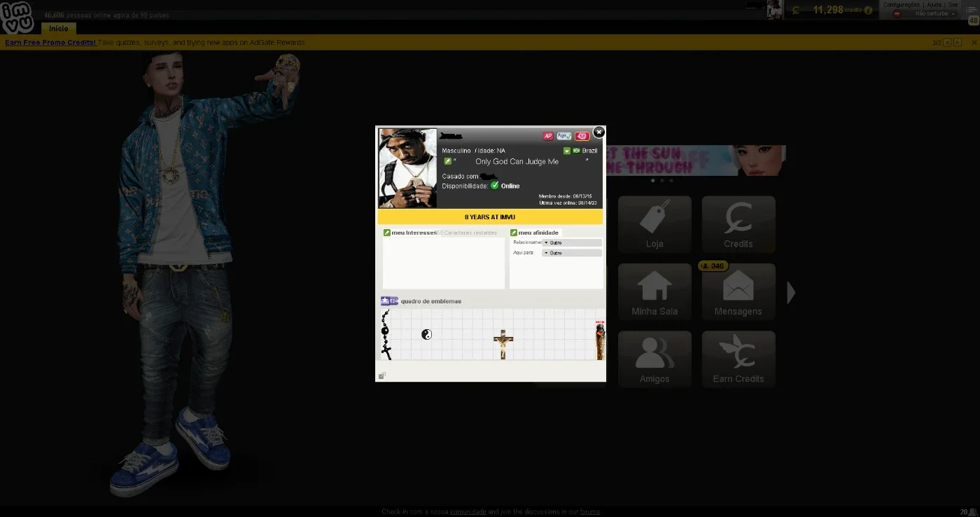
Task: Open the profile avatar picture
Action: 407,167
